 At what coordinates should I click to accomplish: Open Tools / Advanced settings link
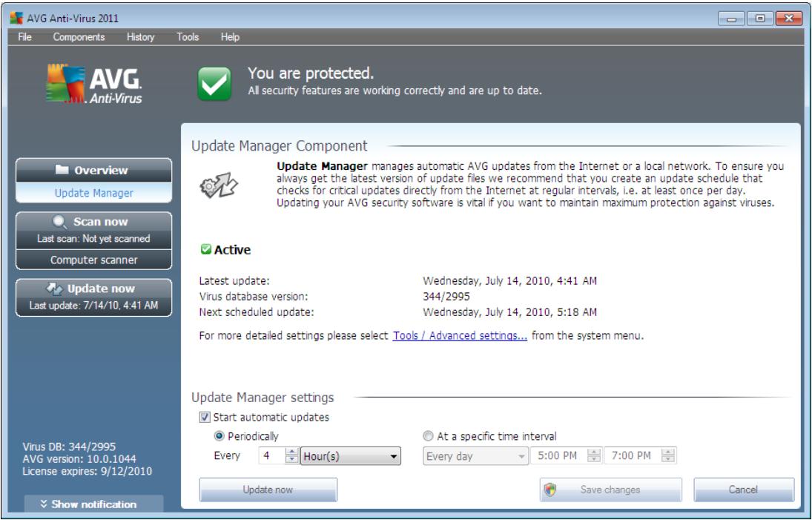(x=460, y=335)
